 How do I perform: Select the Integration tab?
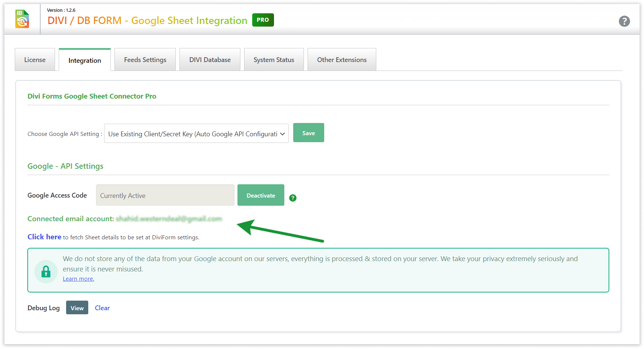point(85,61)
